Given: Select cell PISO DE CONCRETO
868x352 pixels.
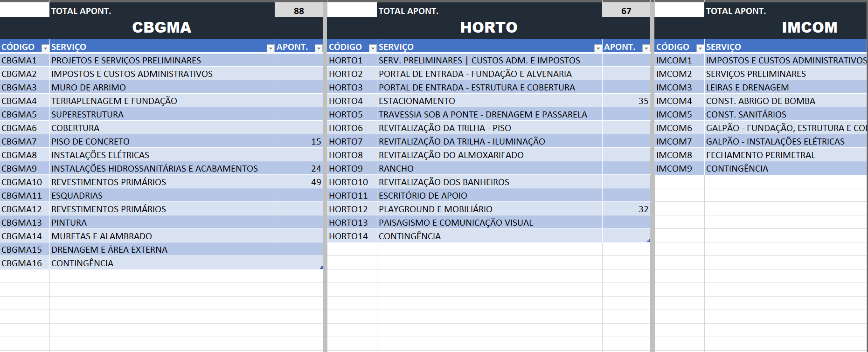Looking at the screenshot, I should [162, 141].
